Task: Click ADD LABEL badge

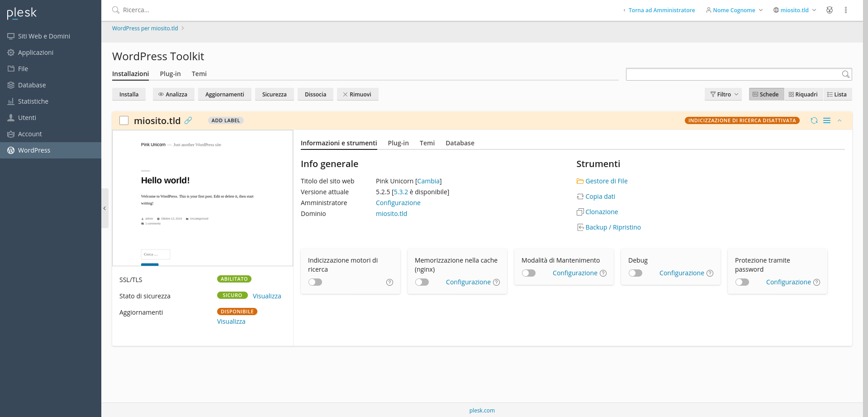Action: 226,120
